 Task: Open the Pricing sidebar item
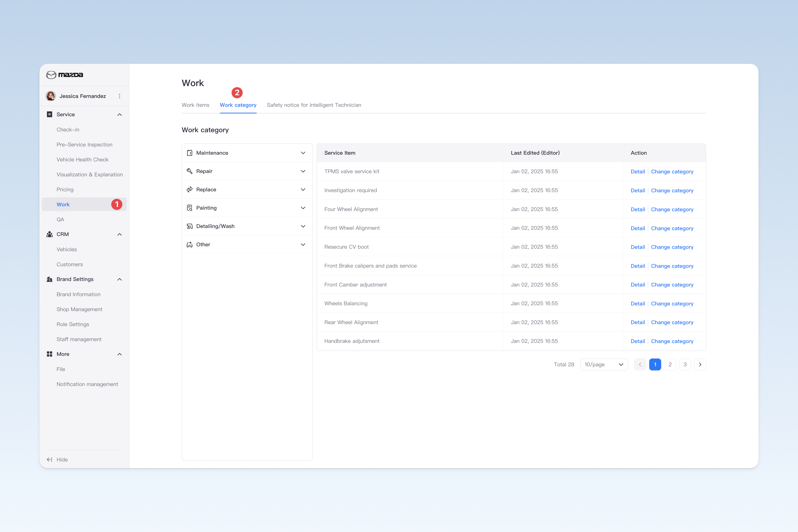(x=65, y=189)
